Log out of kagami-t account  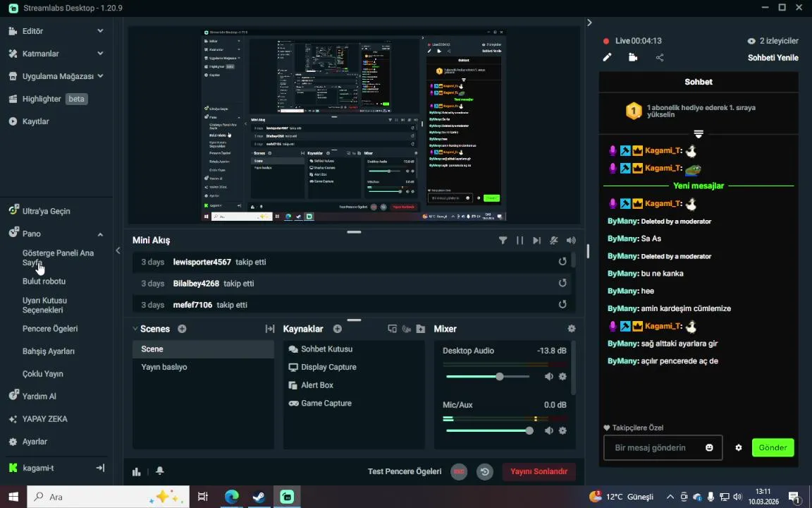(x=101, y=468)
